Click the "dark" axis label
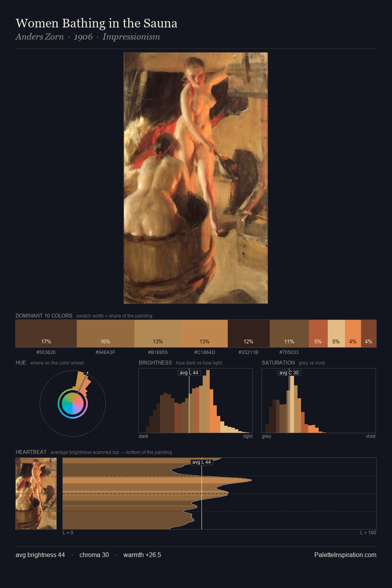Screen dimensions: 392x588 click(x=143, y=436)
